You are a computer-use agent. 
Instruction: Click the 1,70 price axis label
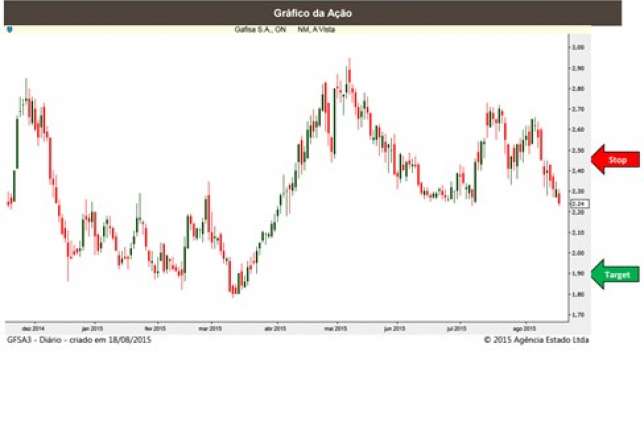577,314
